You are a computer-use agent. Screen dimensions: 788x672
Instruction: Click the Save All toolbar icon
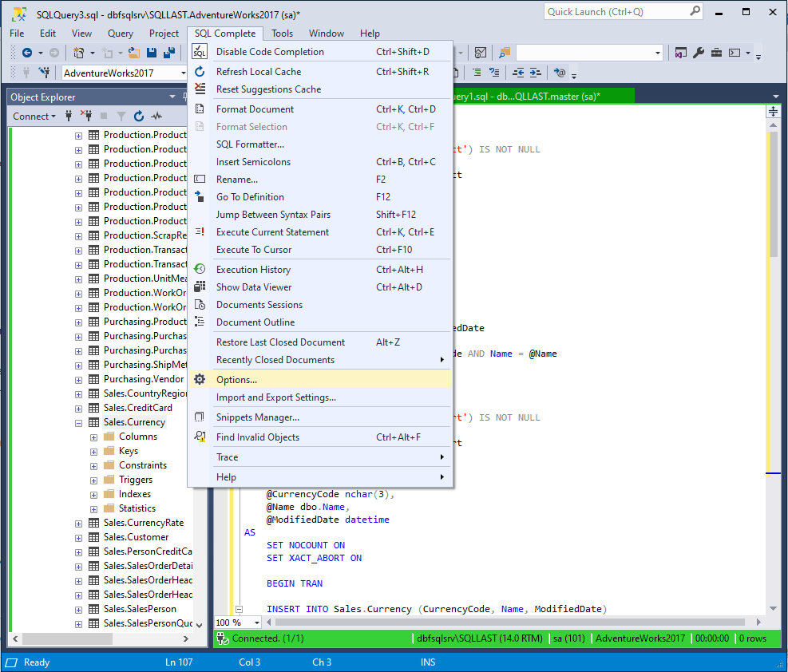click(168, 53)
